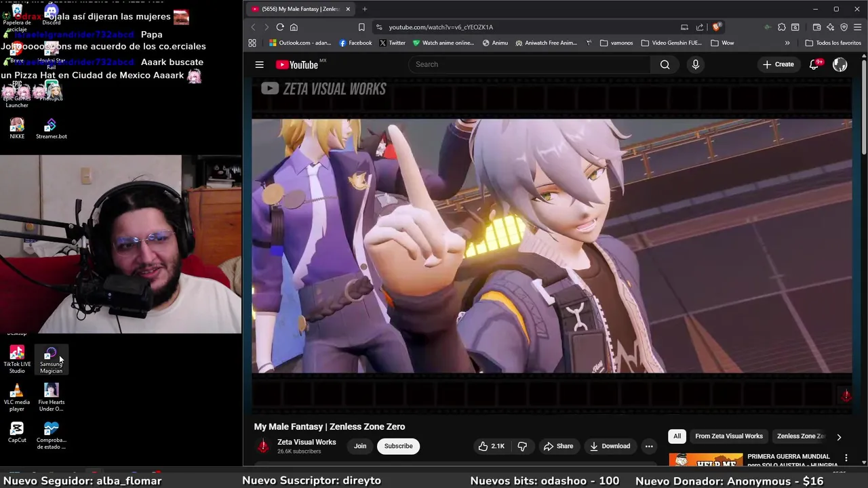Viewport: 868px width, 488px height.
Task: Open the Outlook.com bookmark
Action: pyautogui.click(x=300, y=43)
